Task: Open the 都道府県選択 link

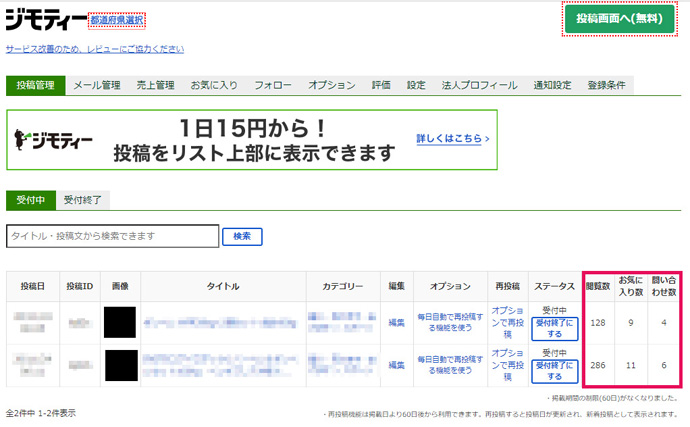Action: tap(117, 20)
